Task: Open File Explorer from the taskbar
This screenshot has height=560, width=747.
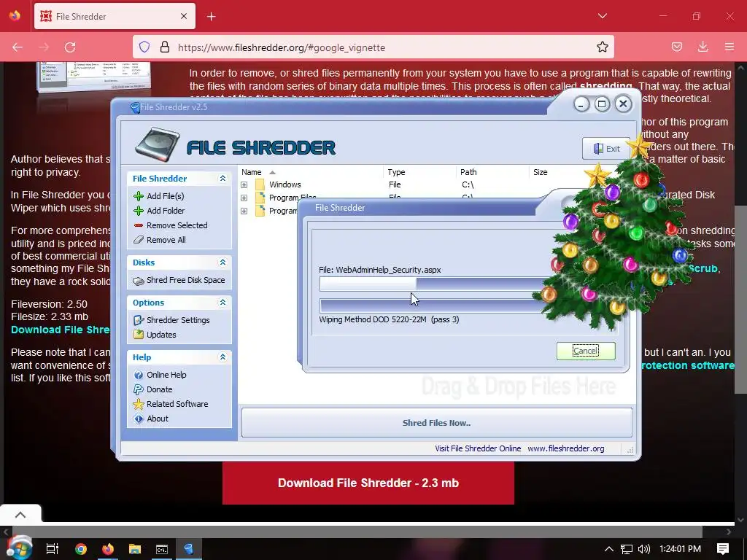Action: click(135, 549)
